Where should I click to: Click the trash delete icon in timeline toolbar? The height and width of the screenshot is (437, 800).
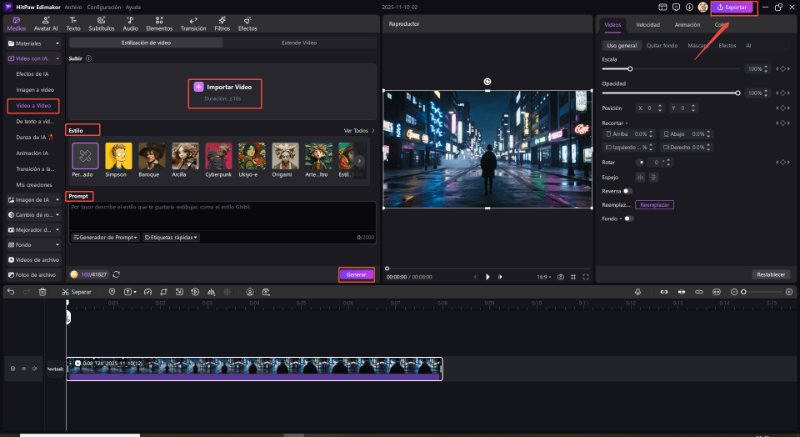pos(42,292)
